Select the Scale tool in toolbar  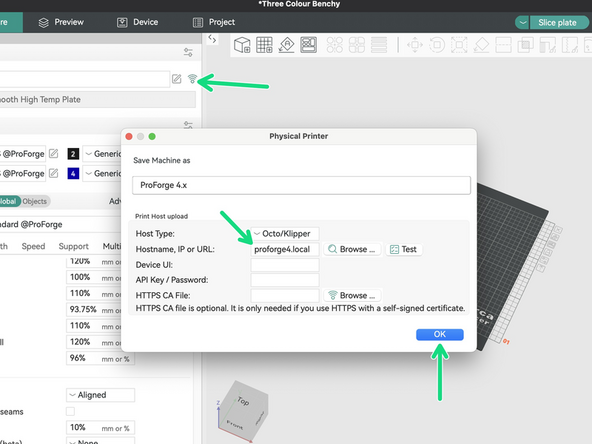click(x=459, y=45)
